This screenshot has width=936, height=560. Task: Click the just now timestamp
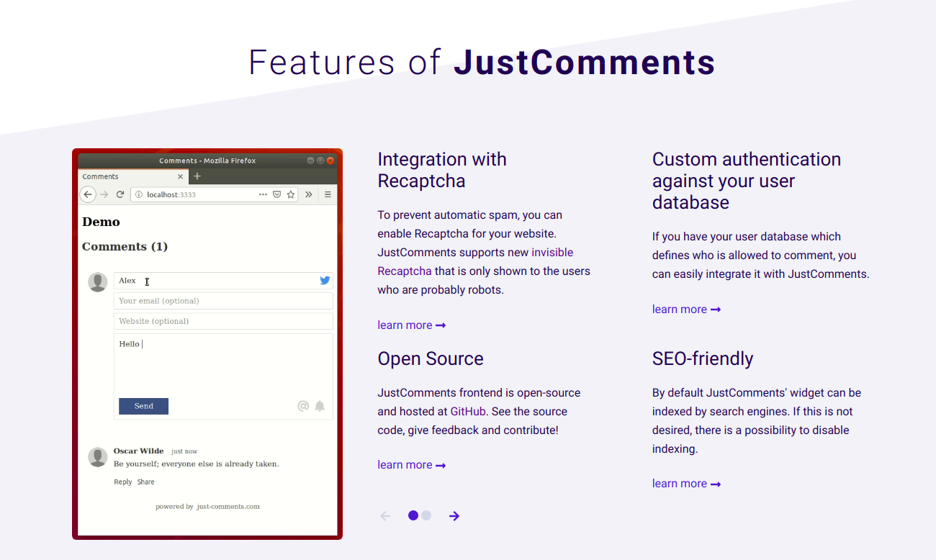point(184,452)
